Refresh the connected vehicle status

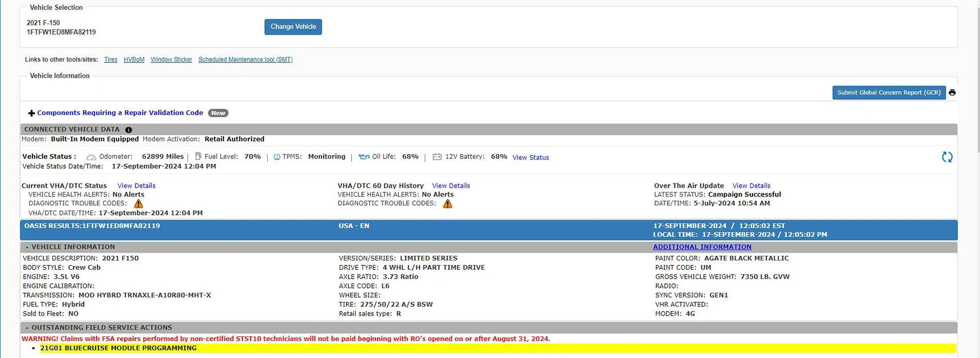point(947,157)
